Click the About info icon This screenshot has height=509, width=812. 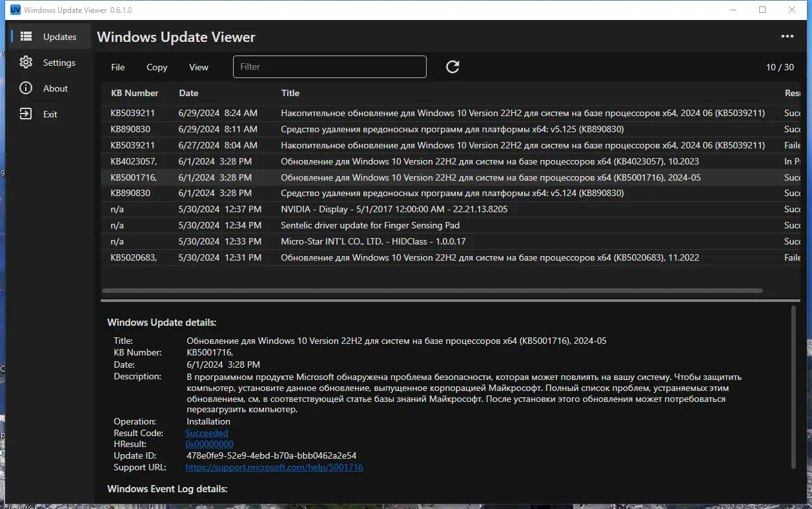point(26,88)
